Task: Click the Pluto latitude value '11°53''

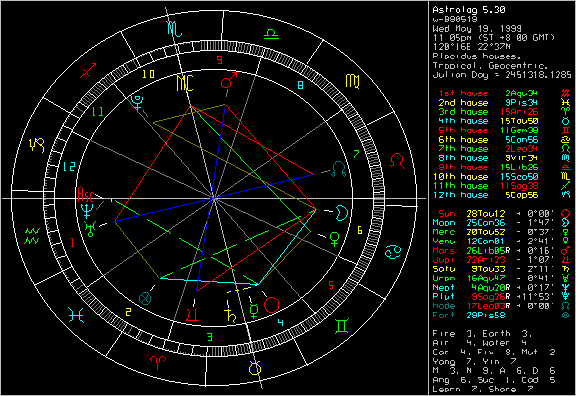Action: point(538,297)
